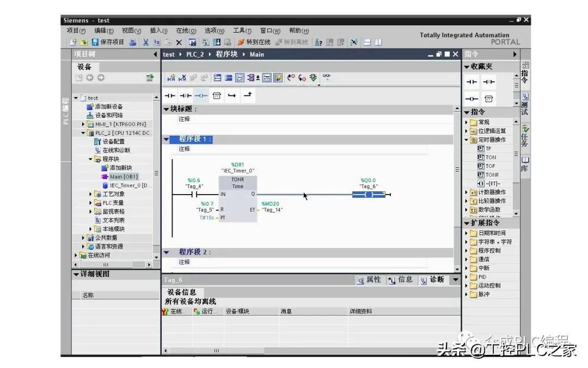Insert empty box from editor favorites bar
Screen dimensions: 588x368
[217, 95]
